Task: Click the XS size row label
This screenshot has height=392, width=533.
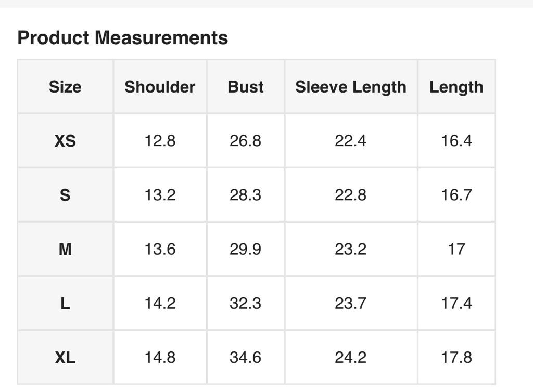Action: tap(65, 141)
